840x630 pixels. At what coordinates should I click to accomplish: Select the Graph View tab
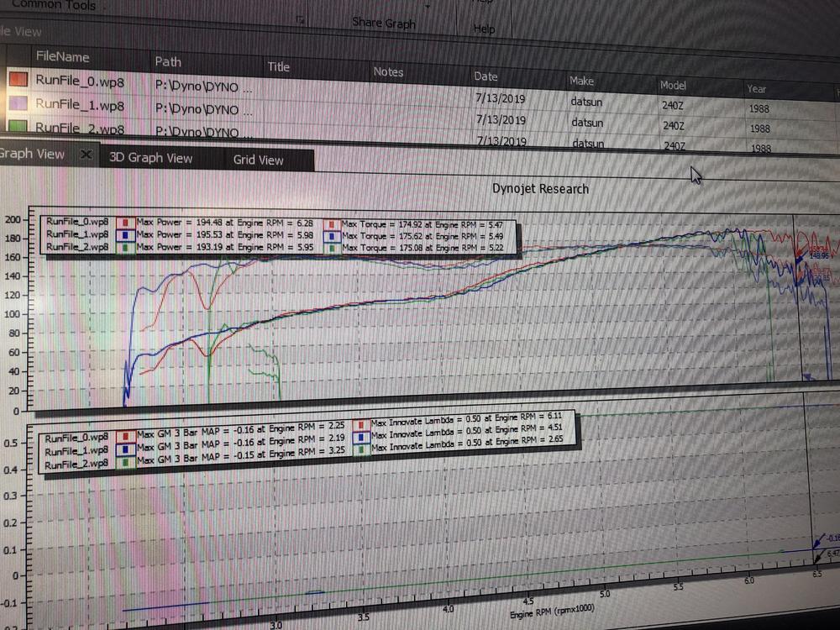pos(32,154)
